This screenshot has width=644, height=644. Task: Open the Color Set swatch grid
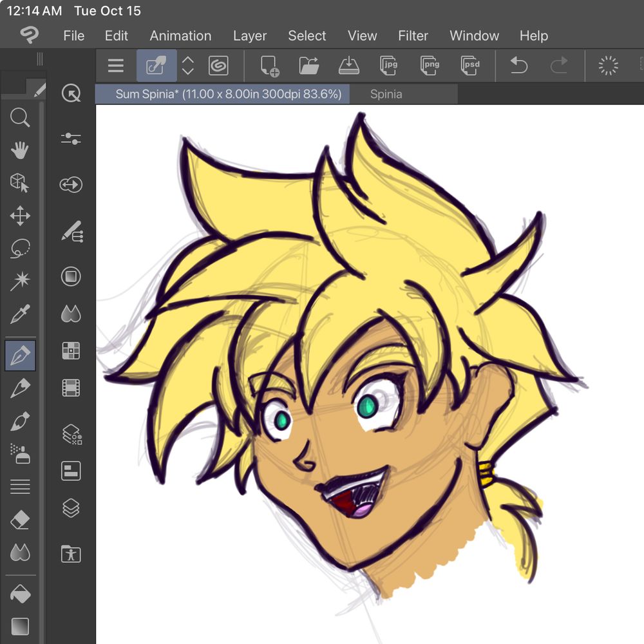[x=71, y=350]
